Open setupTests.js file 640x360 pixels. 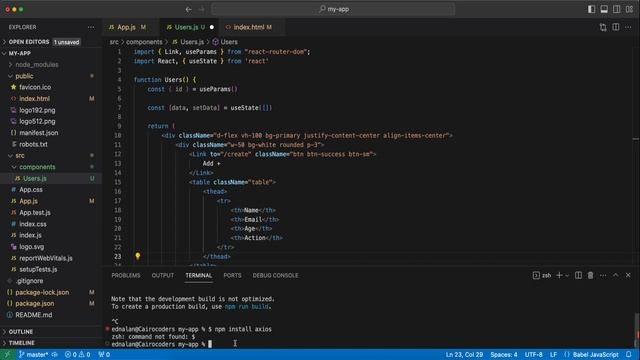coord(38,269)
